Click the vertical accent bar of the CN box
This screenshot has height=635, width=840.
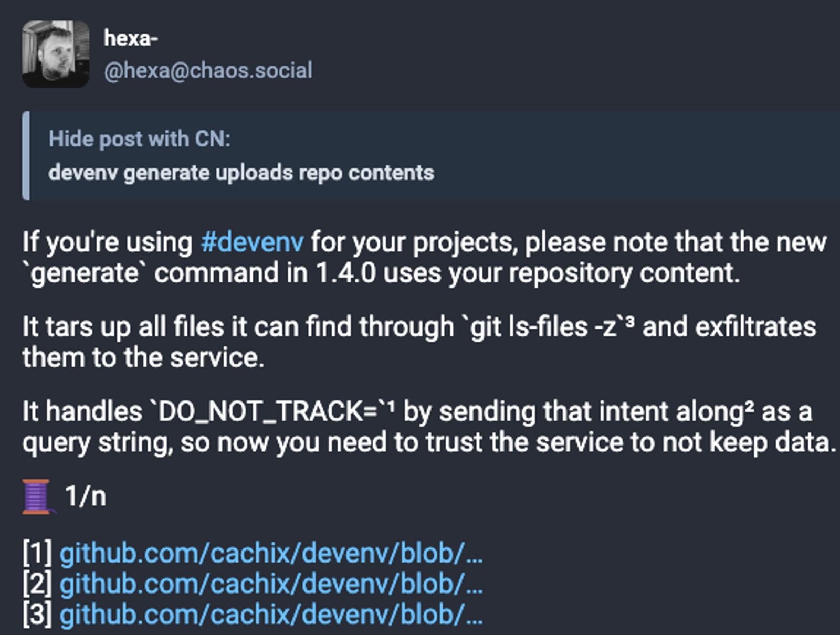26,155
